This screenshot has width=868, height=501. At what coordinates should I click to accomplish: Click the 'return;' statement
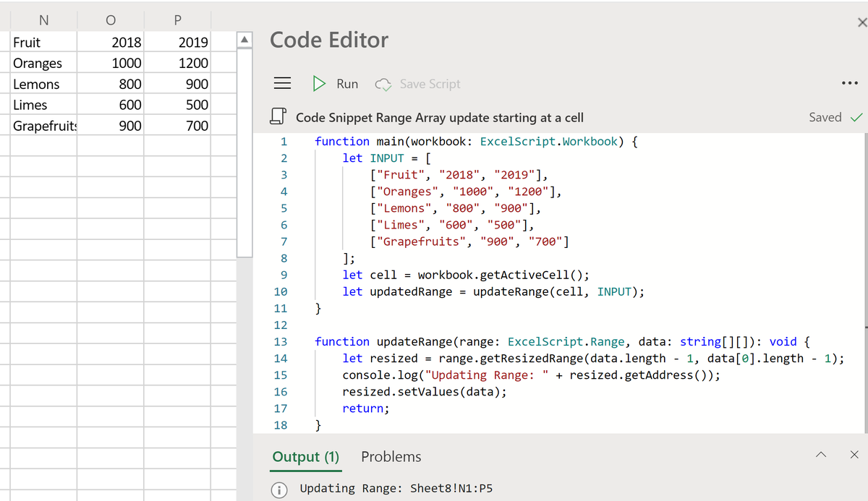pyautogui.click(x=366, y=408)
